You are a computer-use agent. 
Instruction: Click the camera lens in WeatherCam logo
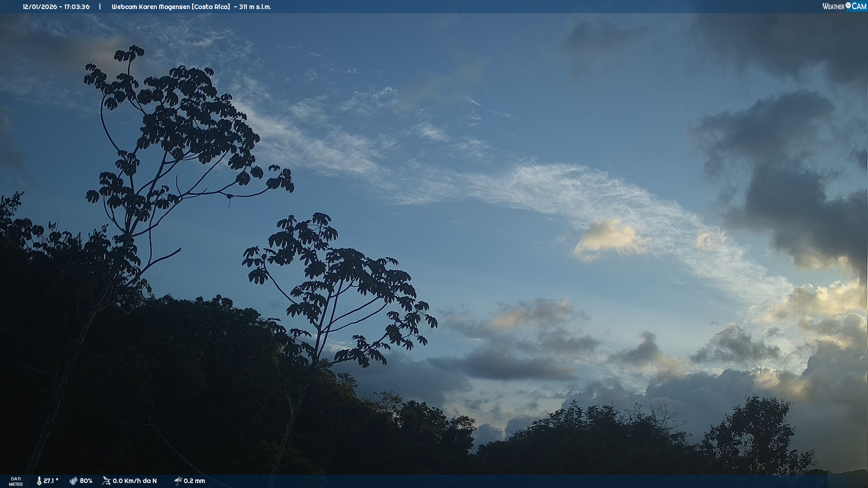pyautogui.click(x=848, y=5)
